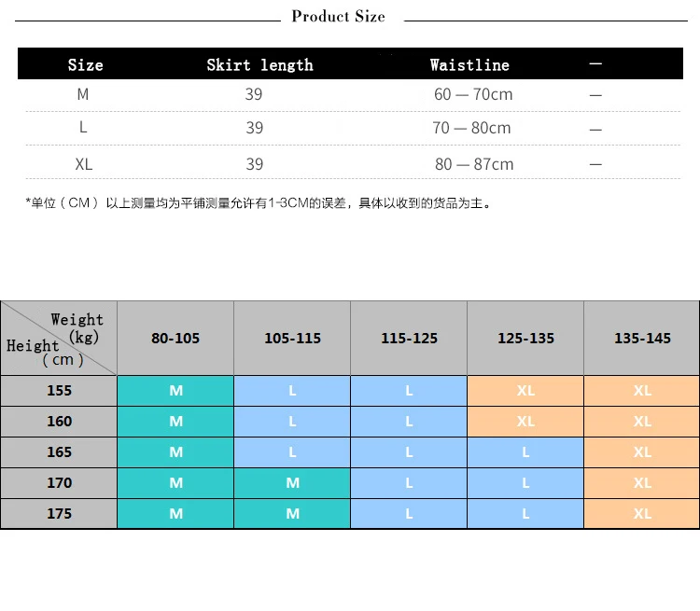Click the XL cell for 155 height, 135-145
This screenshot has height=611, width=700.
[642, 391]
